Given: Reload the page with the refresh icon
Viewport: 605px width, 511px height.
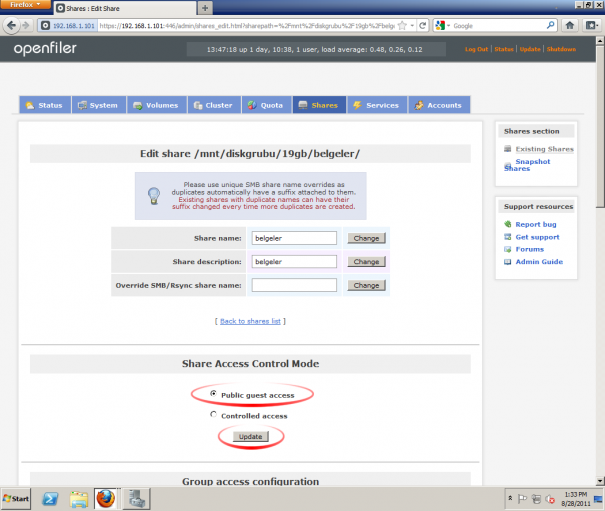Looking at the screenshot, I should click(x=422, y=25).
